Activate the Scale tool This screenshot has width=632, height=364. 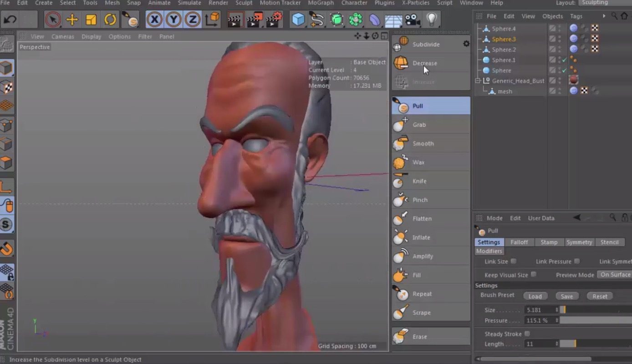tap(91, 20)
